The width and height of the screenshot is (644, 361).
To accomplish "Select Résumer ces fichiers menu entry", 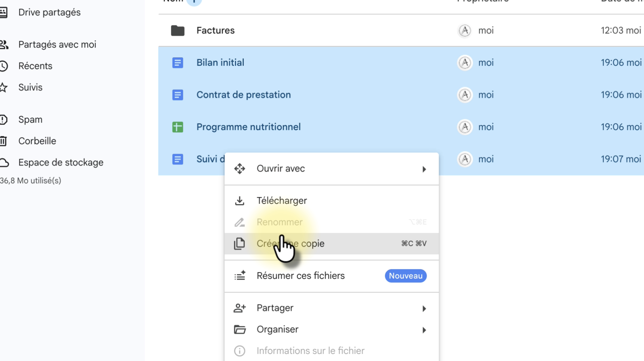I will [x=300, y=276].
